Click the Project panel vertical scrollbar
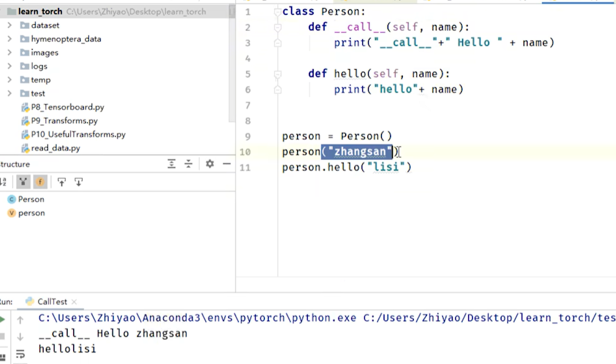This screenshot has height=364, width=616. tap(232, 64)
